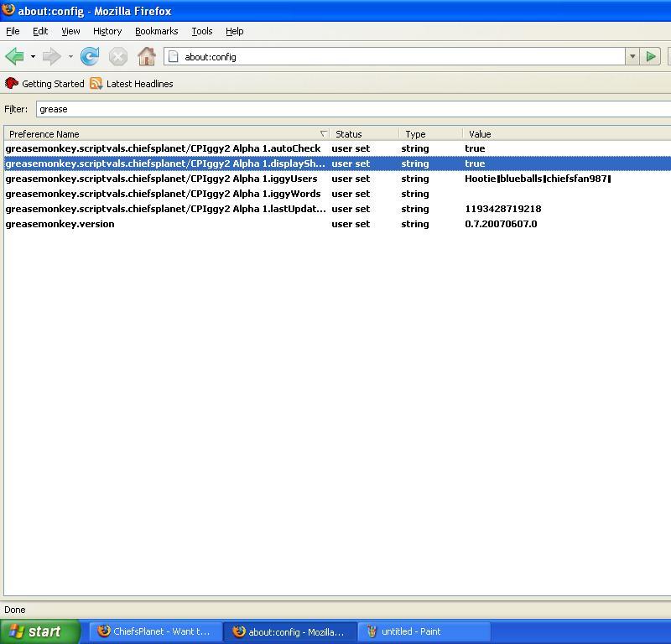Expand the address bar URL dropdown
The height and width of the screenshot is (644, 671).
[632, 56]
